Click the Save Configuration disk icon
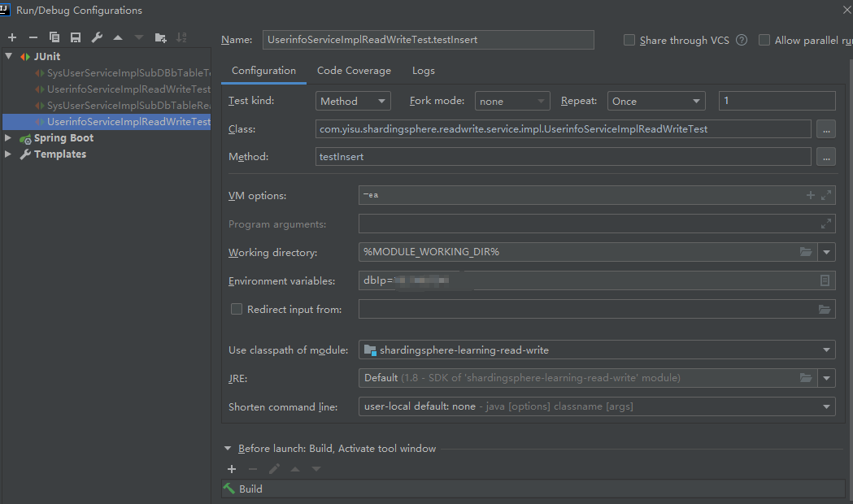 click(x=76, y=37)
